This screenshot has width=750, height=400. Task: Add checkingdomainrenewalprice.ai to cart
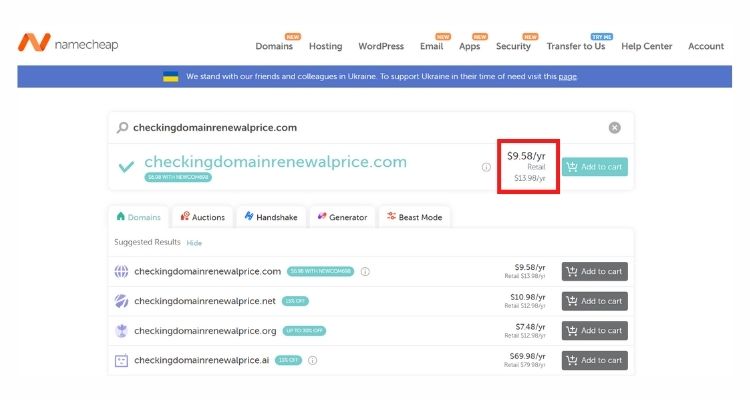(x=595, y=360)
